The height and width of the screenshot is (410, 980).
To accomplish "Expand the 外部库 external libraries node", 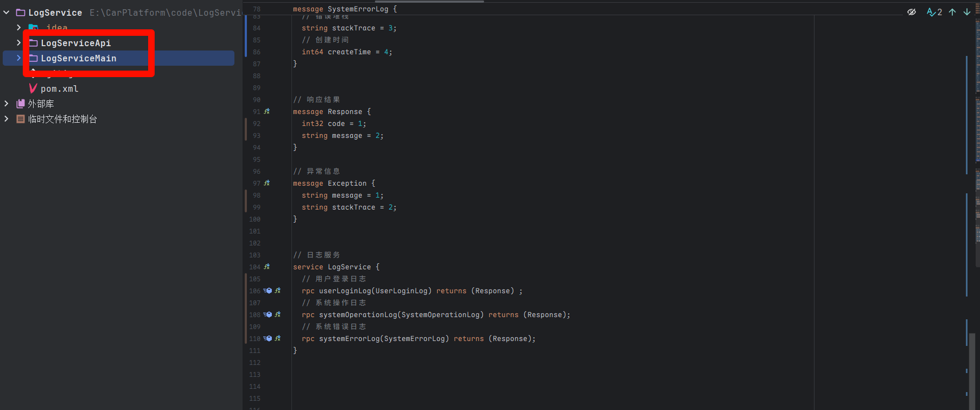I will tap(7, 104).
